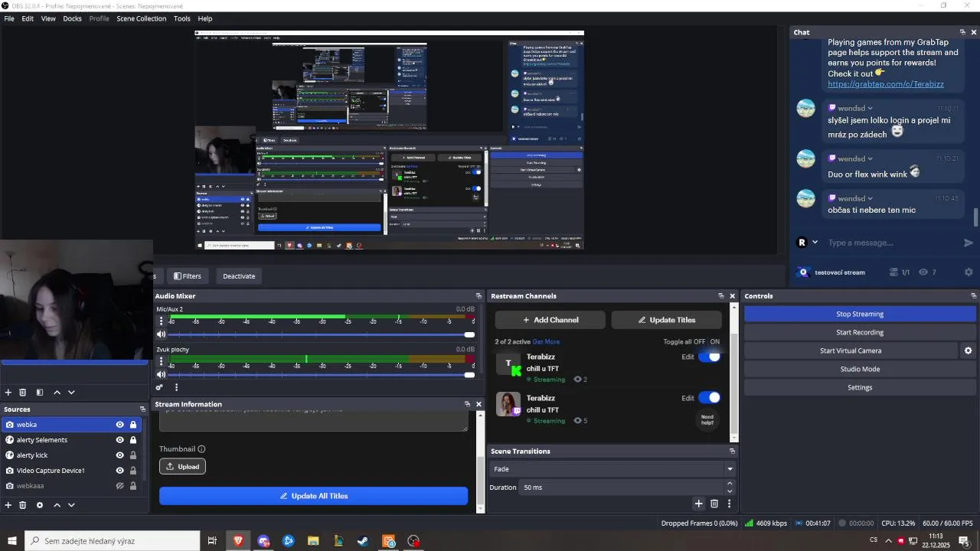980x551 pixels.
Task: Move scene down arrow in Scenes toolbar
Action: (x=71, y=393)
